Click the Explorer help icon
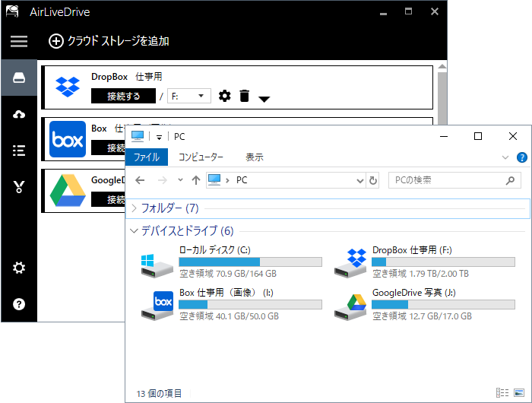 point(522,157)
